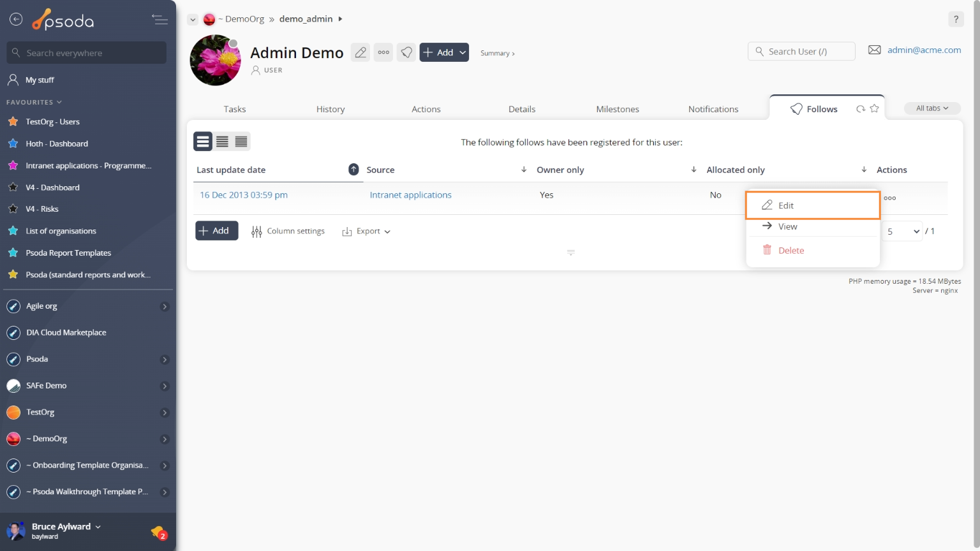Screen dimensions: 980x551
Task: Expand ~ DemoOrg organisation arrow
Action: [165, 439]
